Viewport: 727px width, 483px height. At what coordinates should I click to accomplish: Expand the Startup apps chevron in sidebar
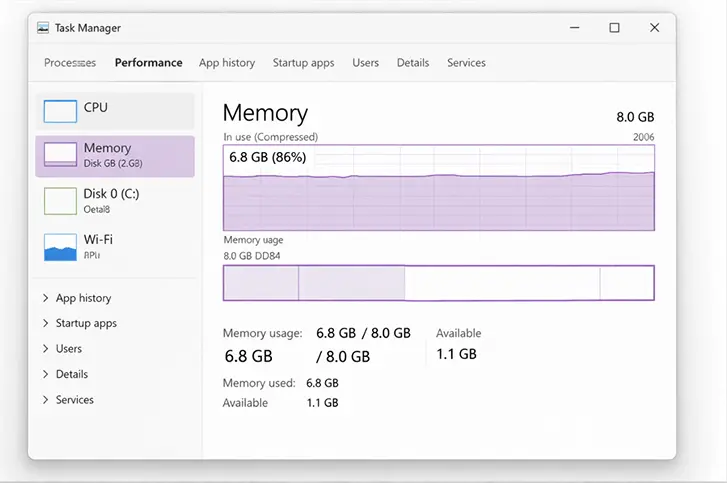pos(45,323)
